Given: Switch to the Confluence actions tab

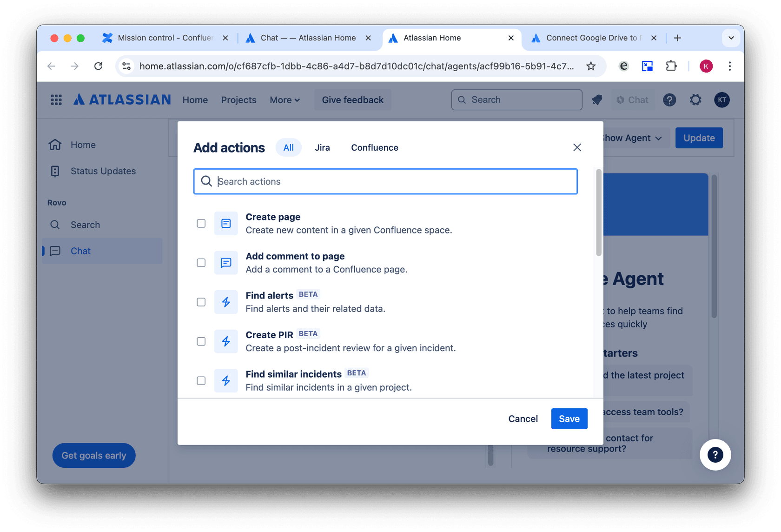Looking at the screenshot, I should (374, 147).
